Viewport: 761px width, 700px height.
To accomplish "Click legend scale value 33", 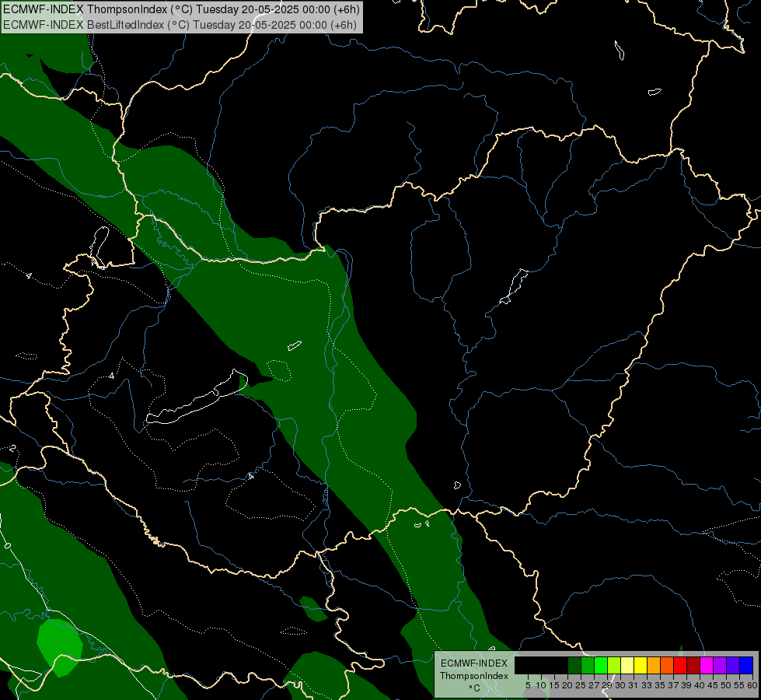I will [x=647, y=685].
